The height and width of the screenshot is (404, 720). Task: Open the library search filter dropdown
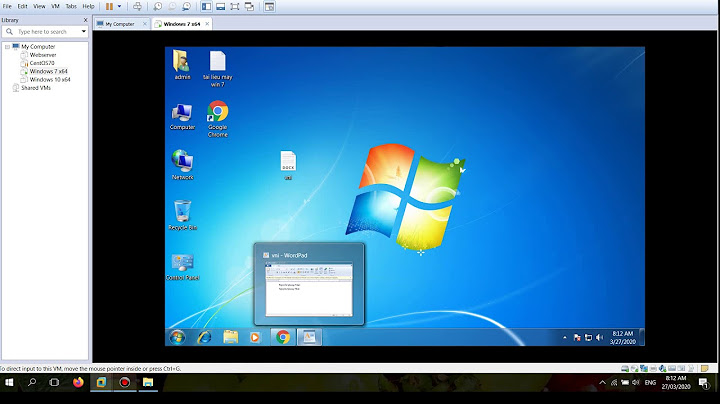[84, 32]
